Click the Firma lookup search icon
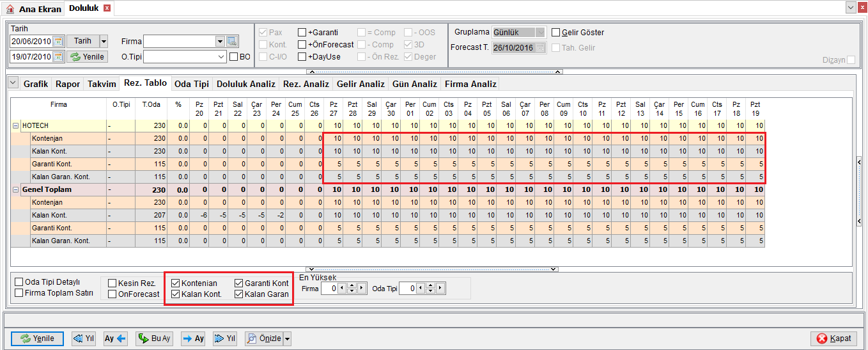This screenshot has height=350, width=868. [x=231, y=41]
